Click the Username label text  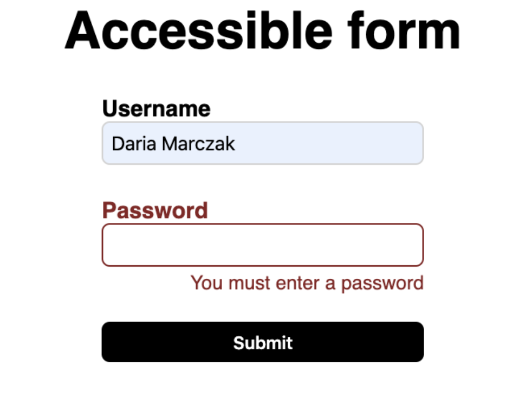tap(156, 109)
